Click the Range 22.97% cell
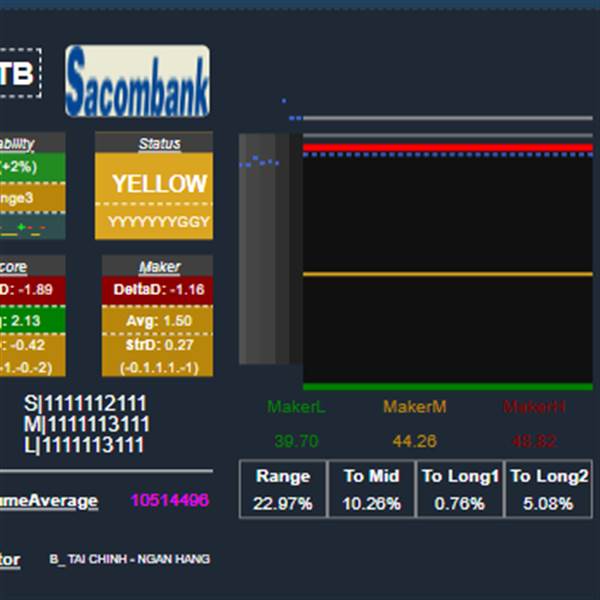The image size is (600, 600). coord(283,489)
